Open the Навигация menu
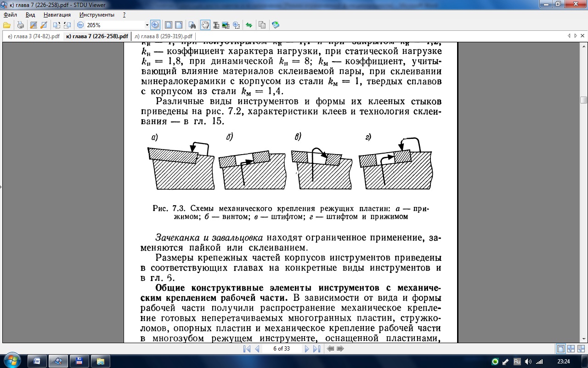Viewport: 588px width, 368px height. [57, 15]
